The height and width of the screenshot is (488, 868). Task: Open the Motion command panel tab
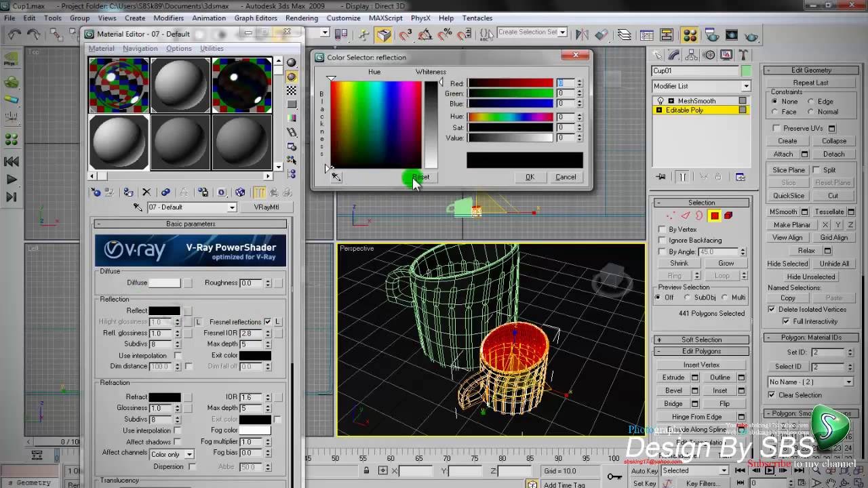709,55
